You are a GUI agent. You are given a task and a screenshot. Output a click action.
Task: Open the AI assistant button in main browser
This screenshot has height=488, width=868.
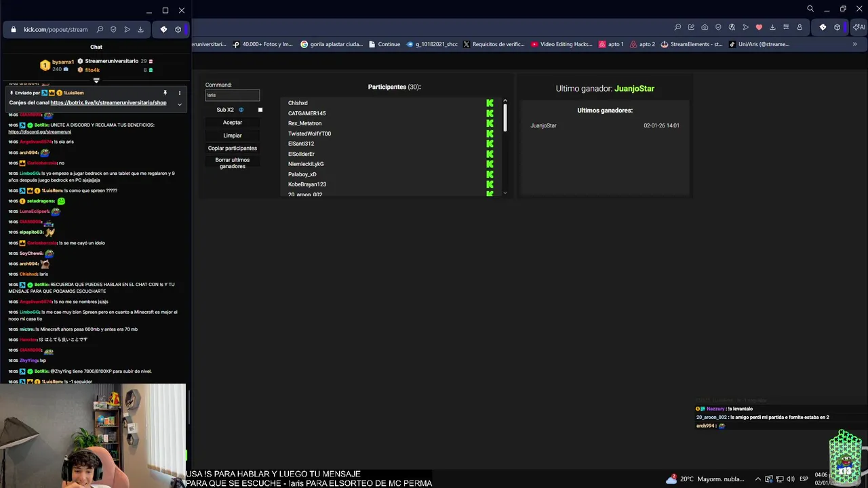(x=859, y=27)
